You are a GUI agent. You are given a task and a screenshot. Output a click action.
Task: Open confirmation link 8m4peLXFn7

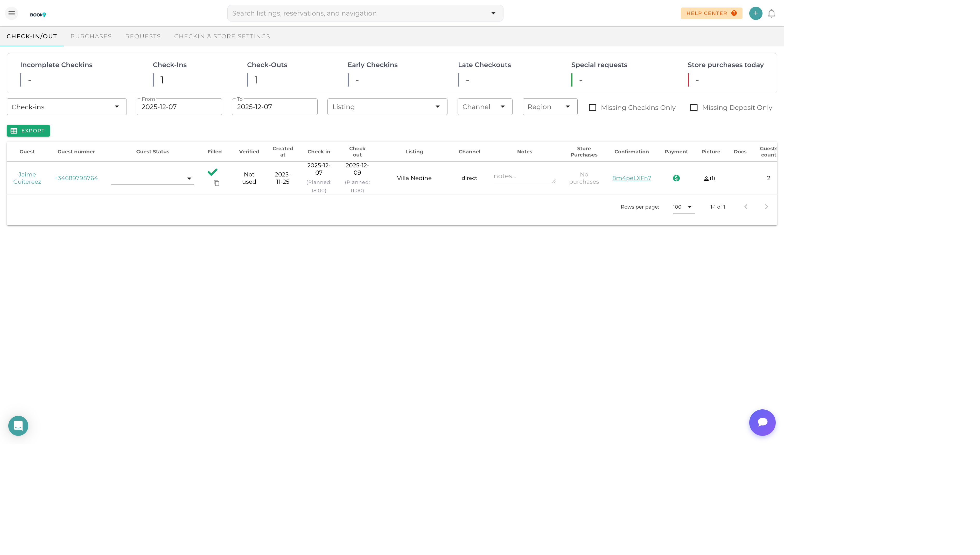(632, 178)
